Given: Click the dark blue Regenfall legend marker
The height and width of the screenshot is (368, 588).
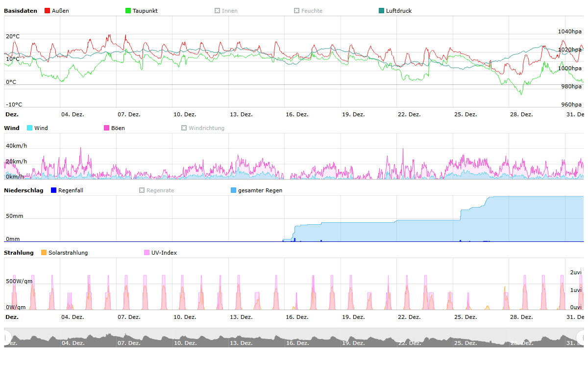Looking at the screenshot, I should (54, 190).
